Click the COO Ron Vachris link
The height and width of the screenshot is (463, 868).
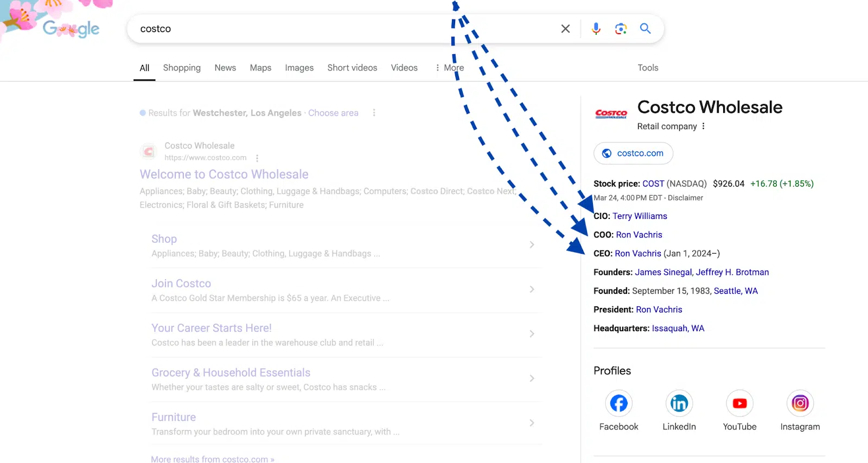(639, 235)
